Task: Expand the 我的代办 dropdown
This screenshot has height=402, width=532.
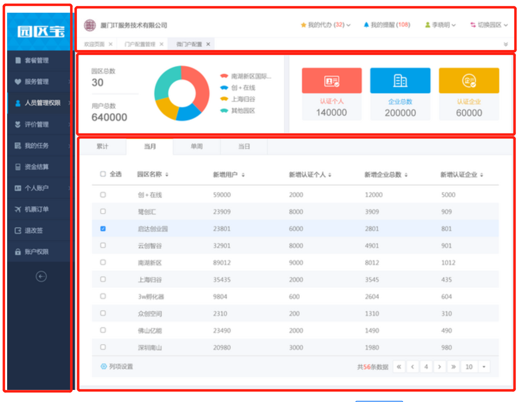Action: pyautogui.click(x=326, y=25)
